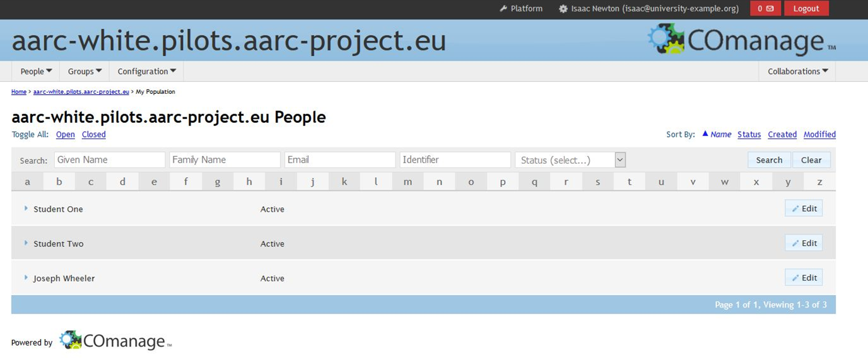Expand the Student Two row

coord(26,243)
